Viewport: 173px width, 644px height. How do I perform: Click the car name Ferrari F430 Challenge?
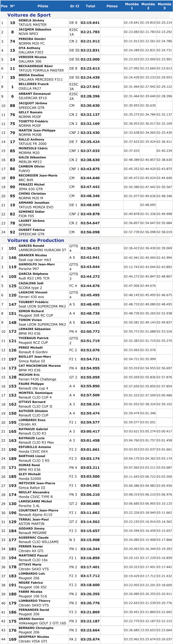pos(38,379)
